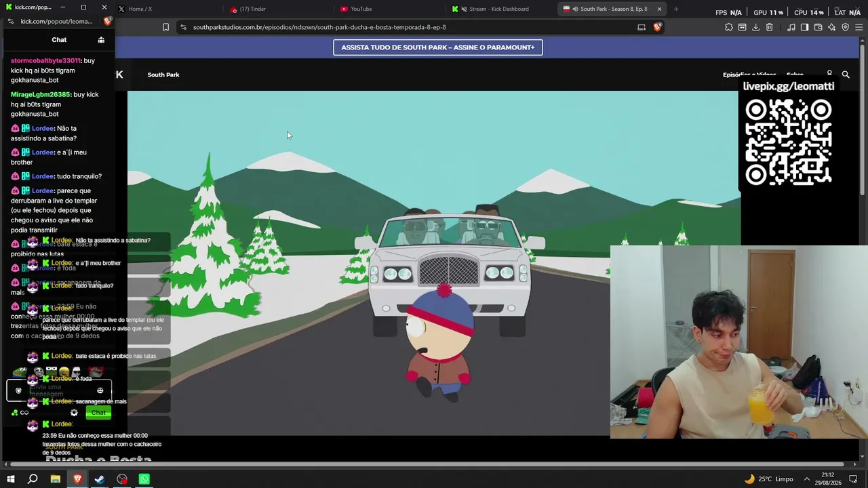Bookmark the South Park page
Screen dimensions: 868x488
(x=165, y=27)
